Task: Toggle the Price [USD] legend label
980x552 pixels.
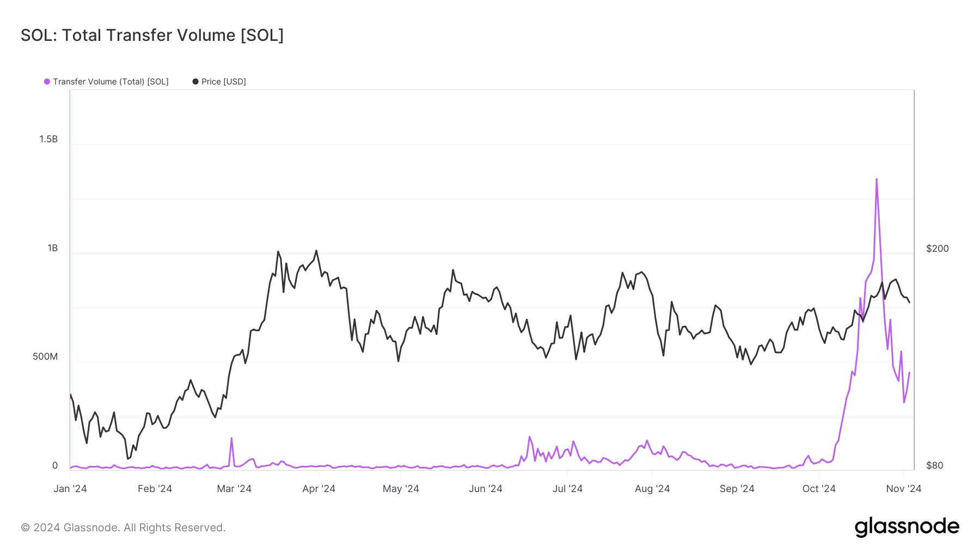Action: [223, 82]
